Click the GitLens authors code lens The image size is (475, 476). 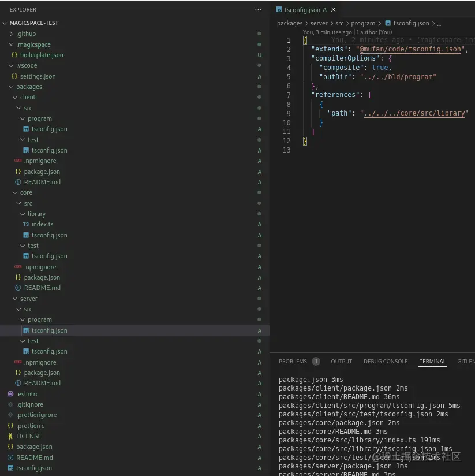(347, 32)
